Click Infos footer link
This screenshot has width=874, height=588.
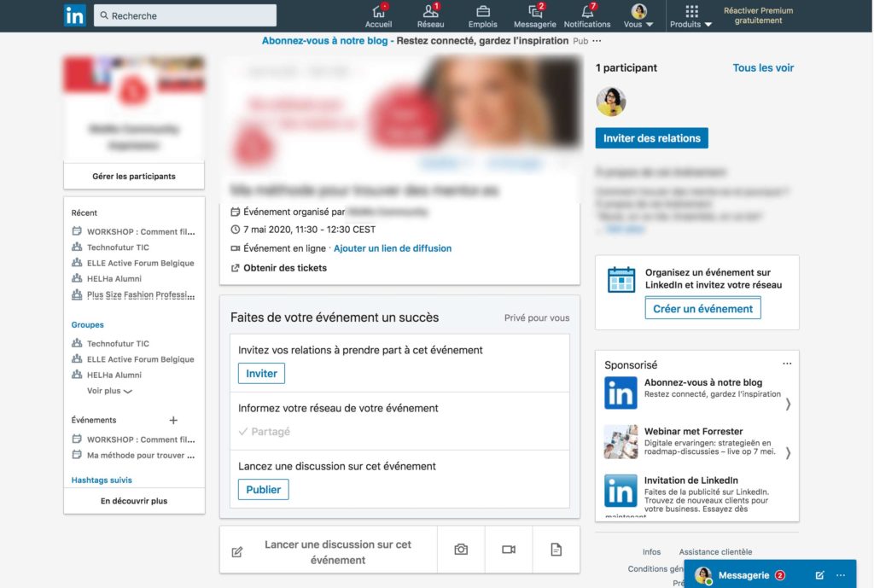click(651, 552)
